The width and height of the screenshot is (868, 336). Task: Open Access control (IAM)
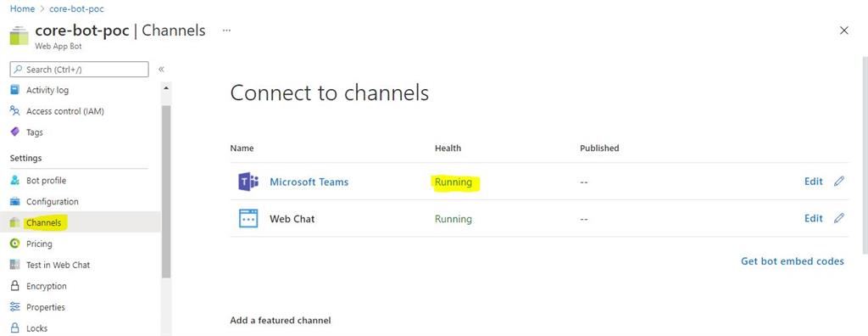pyautogui.click(x=64, y=111)
